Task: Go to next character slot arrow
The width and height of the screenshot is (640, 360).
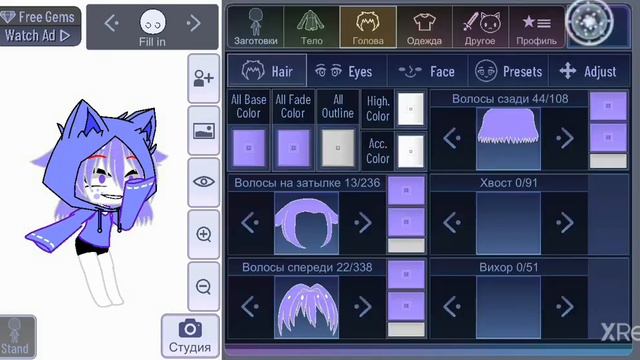Action: [193, 23]
